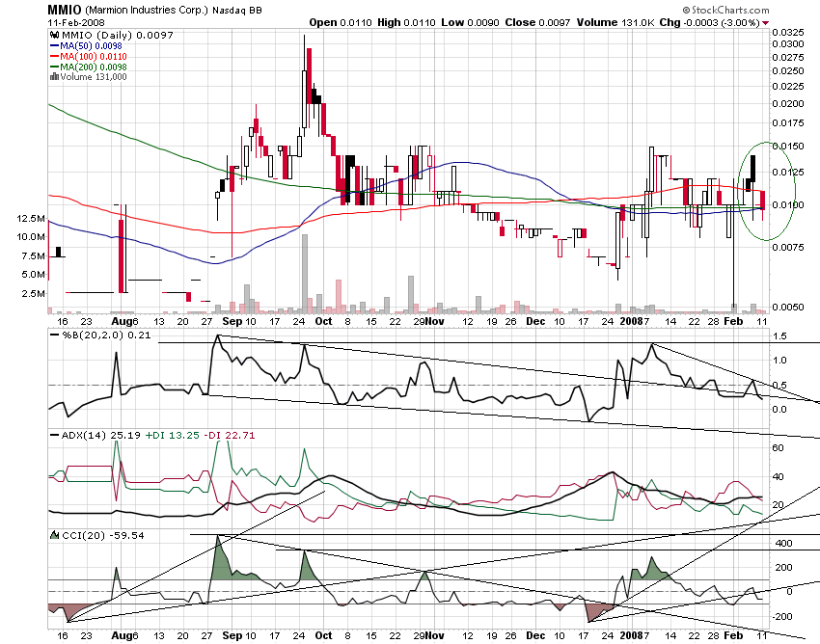
Task: Click the Nasdaq BB exchange label
Action: coord(237,10)
